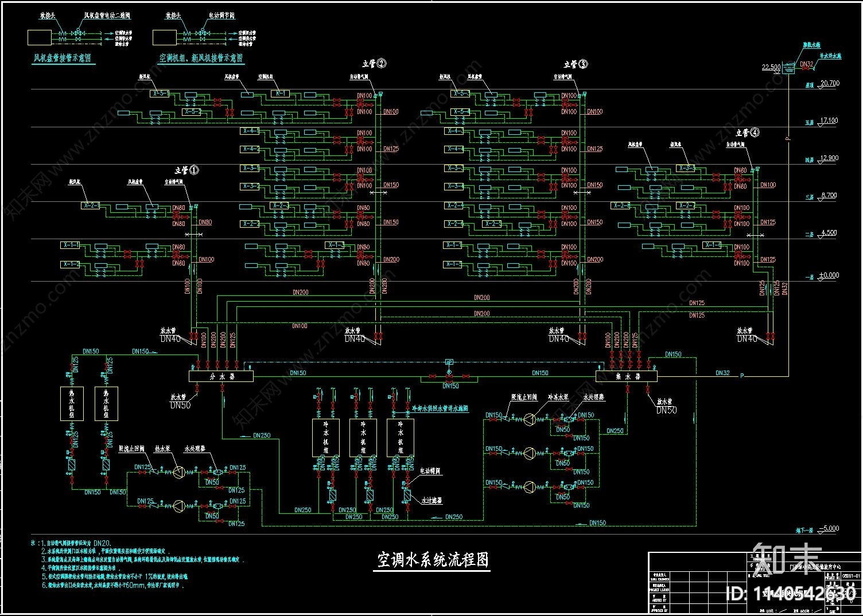Select the leftmost 热水机组 unit box

coord(72,404)
